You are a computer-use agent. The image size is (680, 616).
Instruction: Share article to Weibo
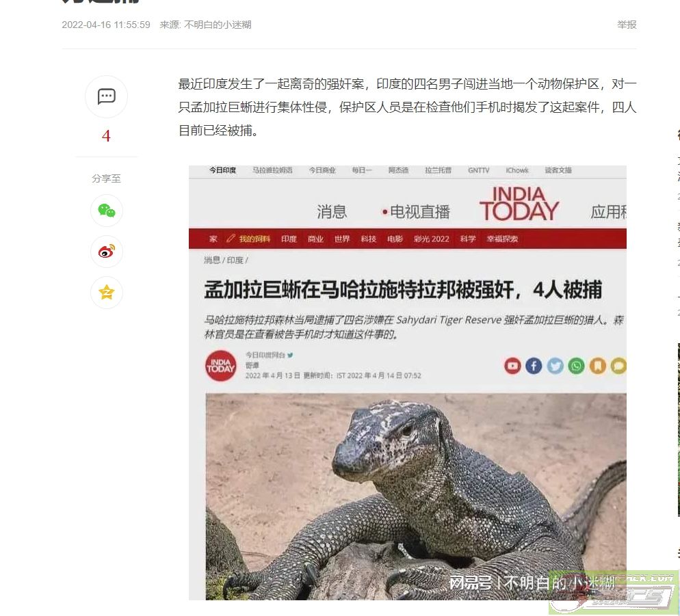point(106,252)
